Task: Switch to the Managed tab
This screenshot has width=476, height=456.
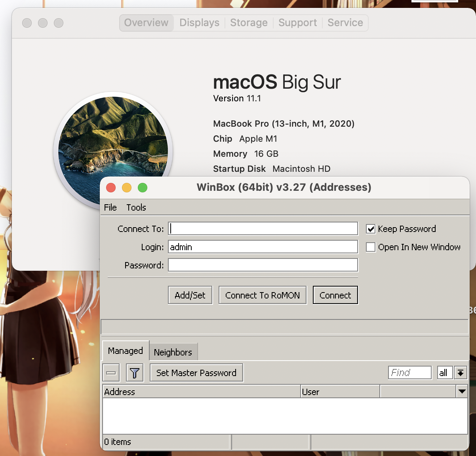Action: coord(126,351)
